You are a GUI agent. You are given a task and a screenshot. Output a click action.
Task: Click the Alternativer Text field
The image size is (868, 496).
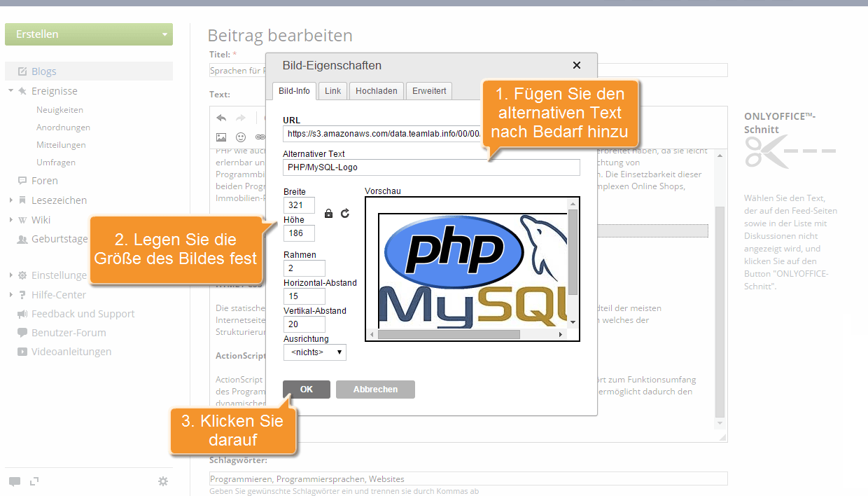pos(432,167)
